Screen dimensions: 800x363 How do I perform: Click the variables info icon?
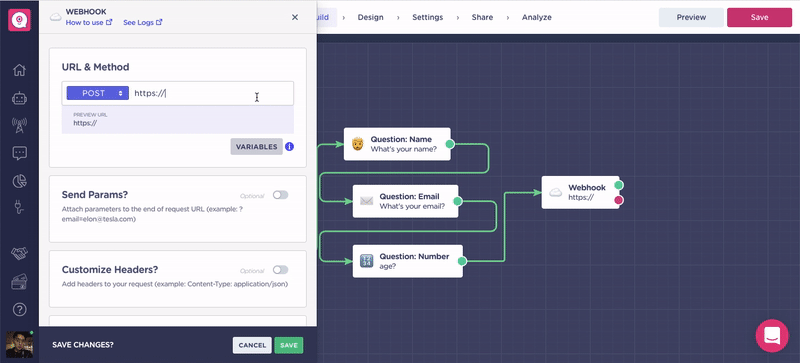coord(289,147)
